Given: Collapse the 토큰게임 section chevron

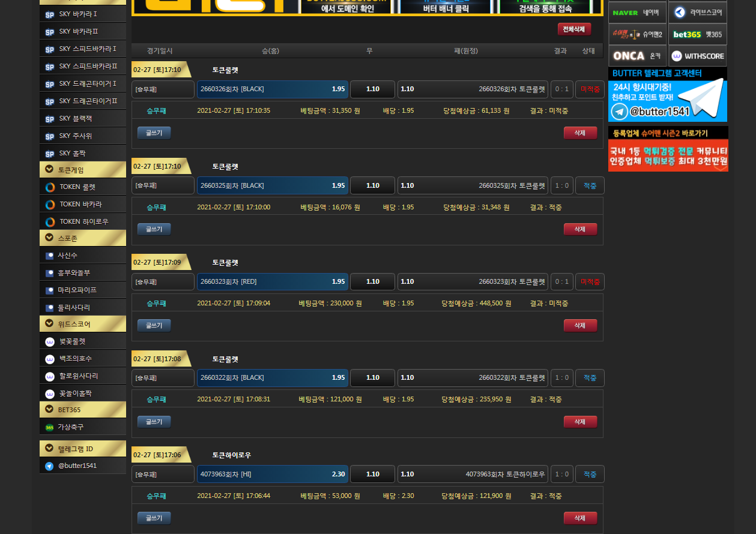Looking at the screenshot, I should pos(49,170).
